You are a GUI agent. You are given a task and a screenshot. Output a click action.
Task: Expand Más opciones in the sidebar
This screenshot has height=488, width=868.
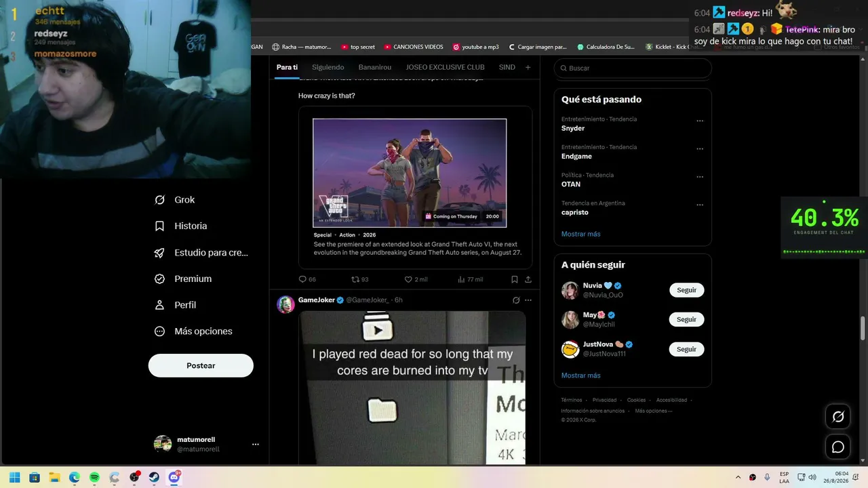tap(193, 331)
